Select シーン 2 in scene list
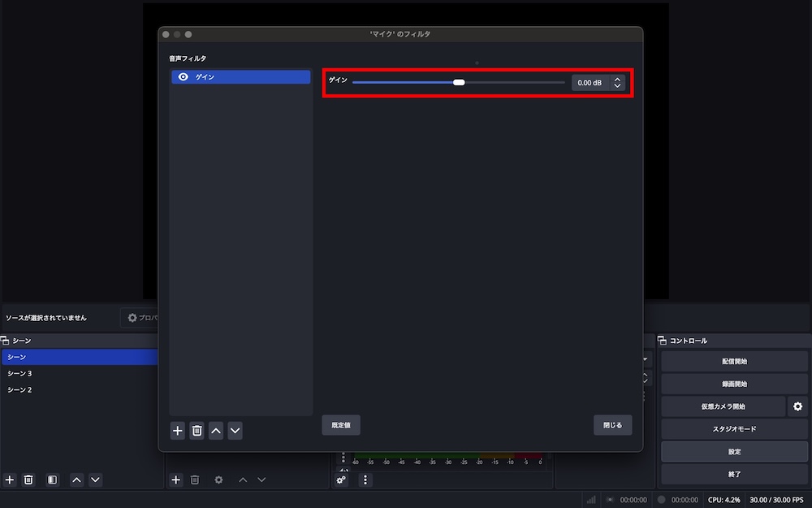Viewport: 812px width, 508px height. tap(19, 390)
